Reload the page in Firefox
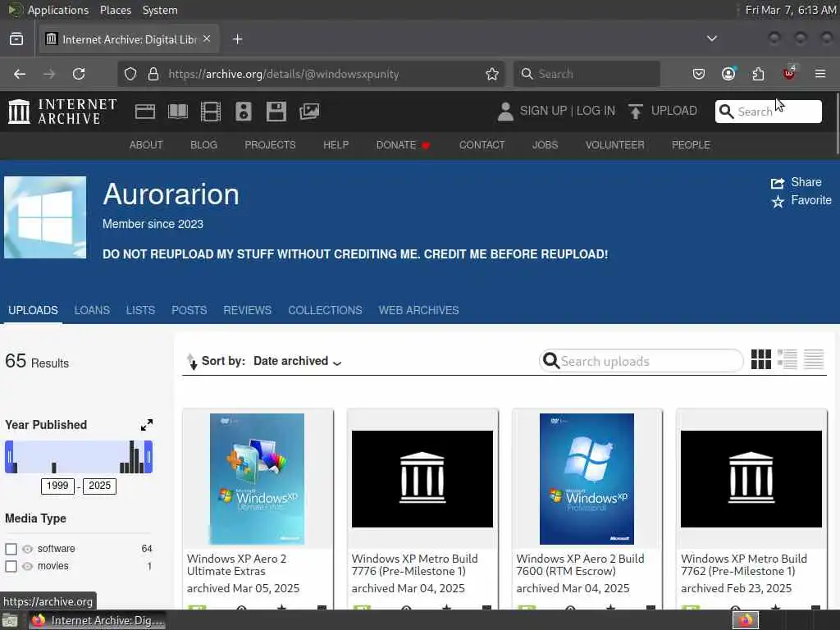 [x=79, y=74]
